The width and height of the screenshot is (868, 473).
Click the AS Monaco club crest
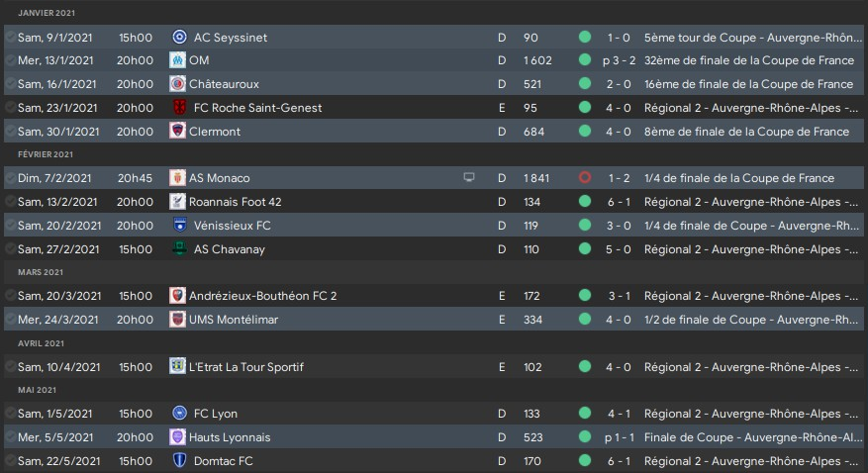pyautogui.click(x=179, y=178)
